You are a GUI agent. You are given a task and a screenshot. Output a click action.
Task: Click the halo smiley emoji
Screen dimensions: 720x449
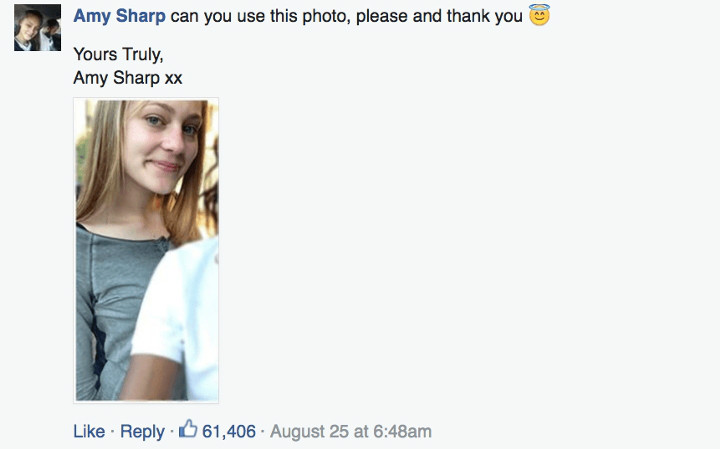(539, 16)
